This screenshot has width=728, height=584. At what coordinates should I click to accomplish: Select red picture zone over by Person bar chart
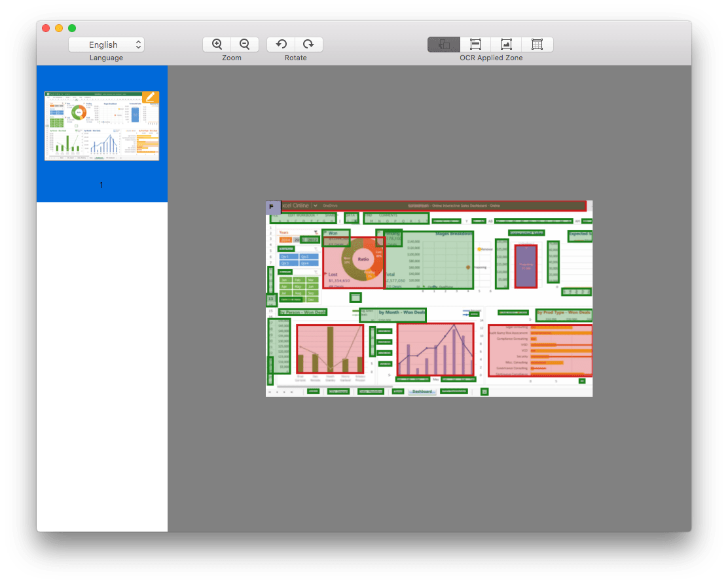tap(330, 349)
